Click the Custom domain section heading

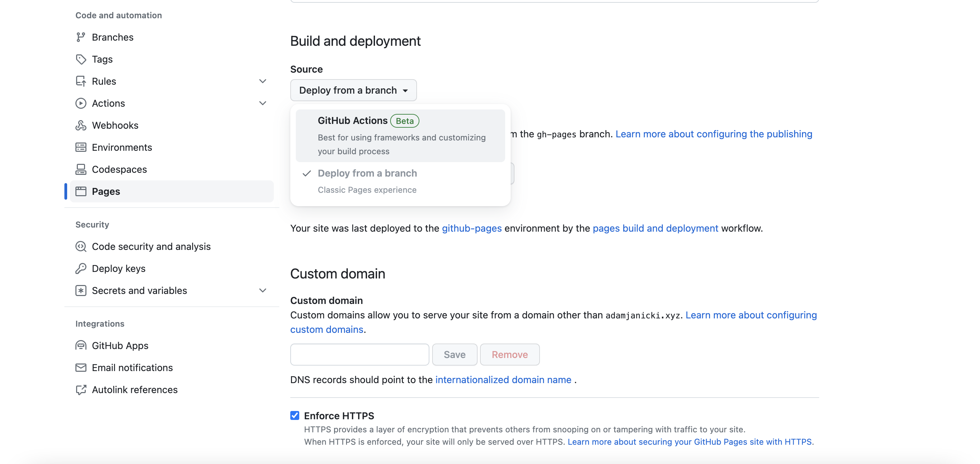337,274
